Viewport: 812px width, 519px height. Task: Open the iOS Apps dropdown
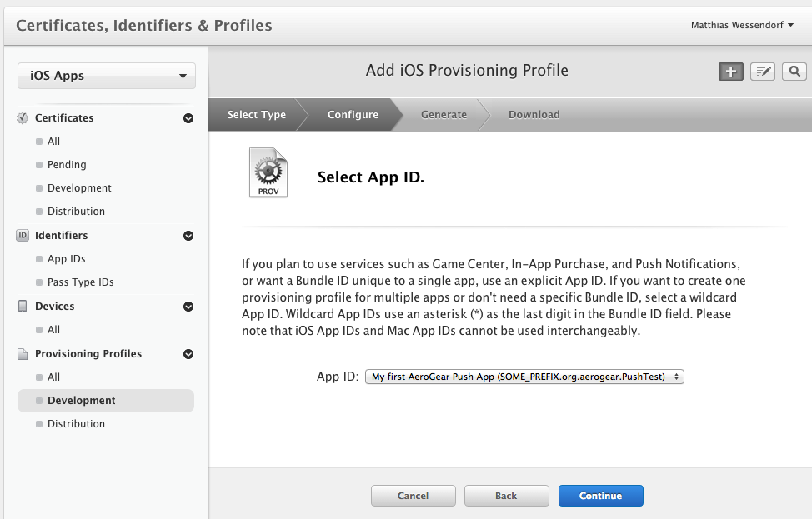coord(106,76)
